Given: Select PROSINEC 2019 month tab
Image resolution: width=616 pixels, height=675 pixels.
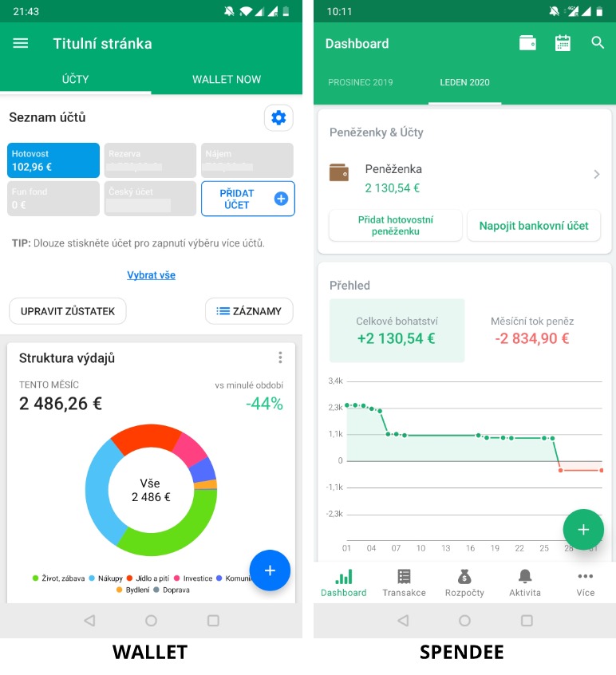Looking at the screenshot, I should pyautogui.click(x=361, y=82).
